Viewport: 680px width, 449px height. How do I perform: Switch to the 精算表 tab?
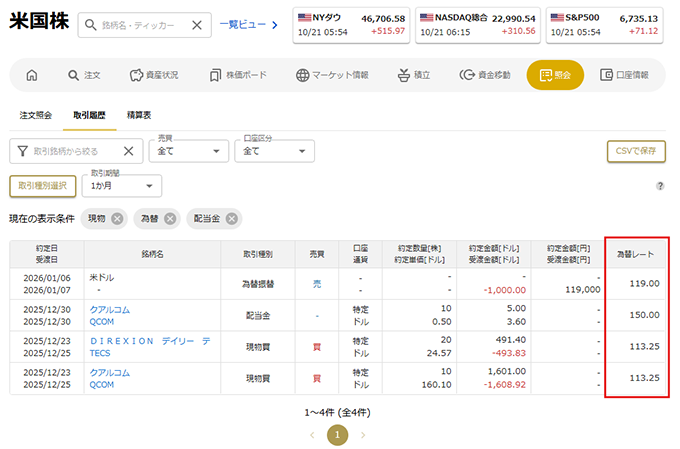click(x=138, y=116)
